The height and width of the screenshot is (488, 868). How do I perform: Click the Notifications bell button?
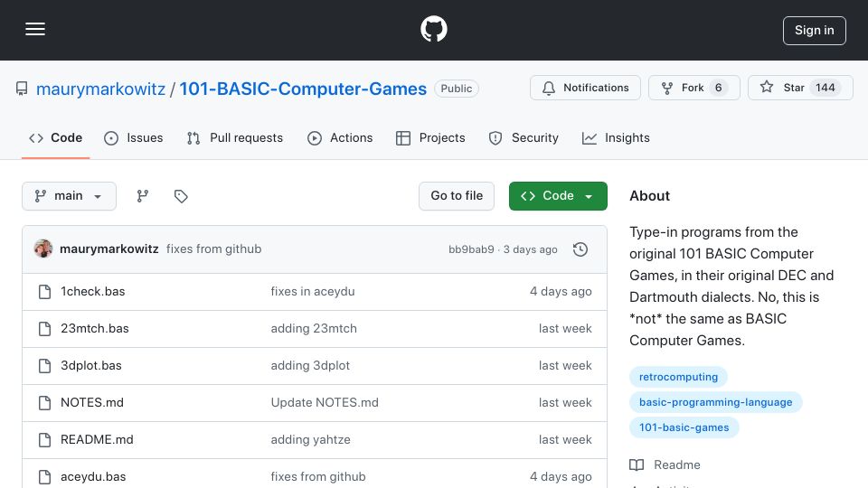coord(585,88)
